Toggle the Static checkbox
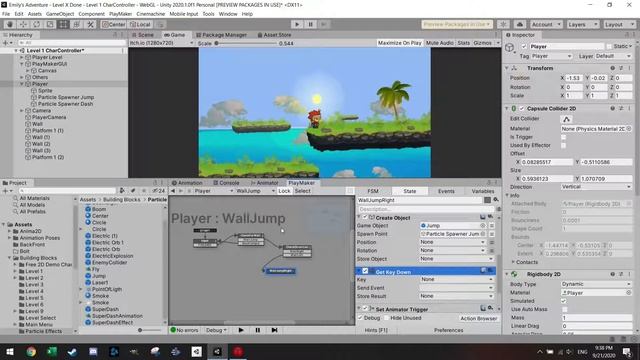Screen dimensions: 640x360 tap(609, 47)
